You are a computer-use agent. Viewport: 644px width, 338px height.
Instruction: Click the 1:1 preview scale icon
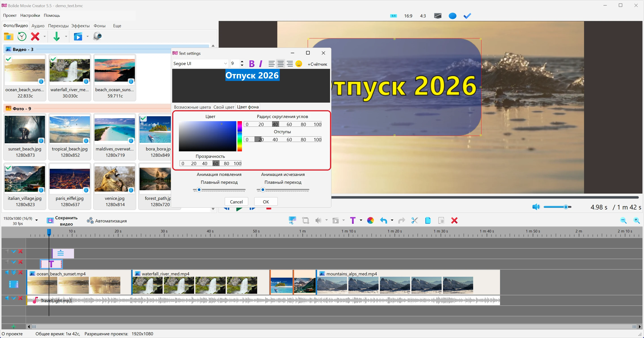(x=393, y=16)
